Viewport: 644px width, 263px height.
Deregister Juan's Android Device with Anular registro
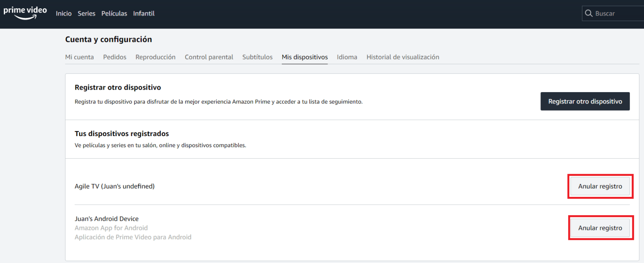tap(600, 228)
